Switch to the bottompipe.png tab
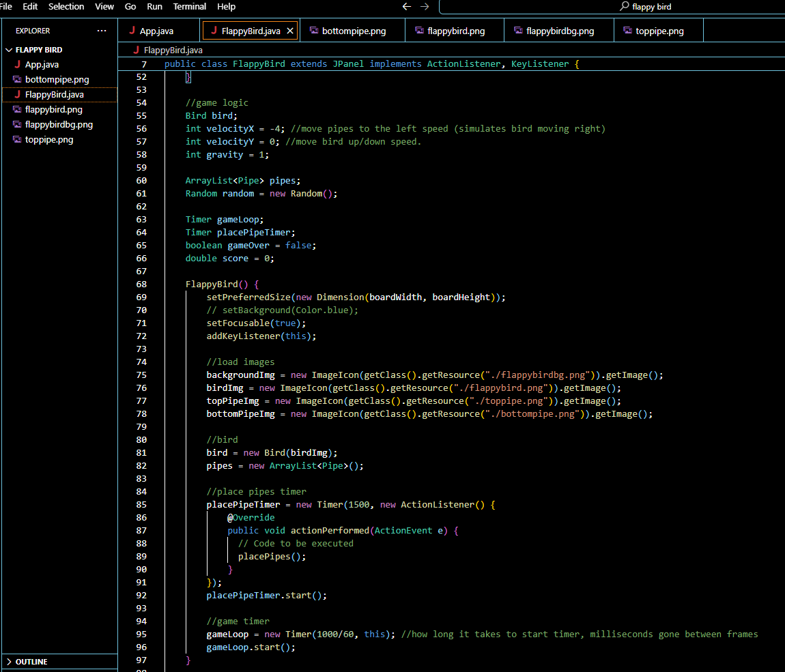This screenshot has height=672, width=785. [353, 31]
